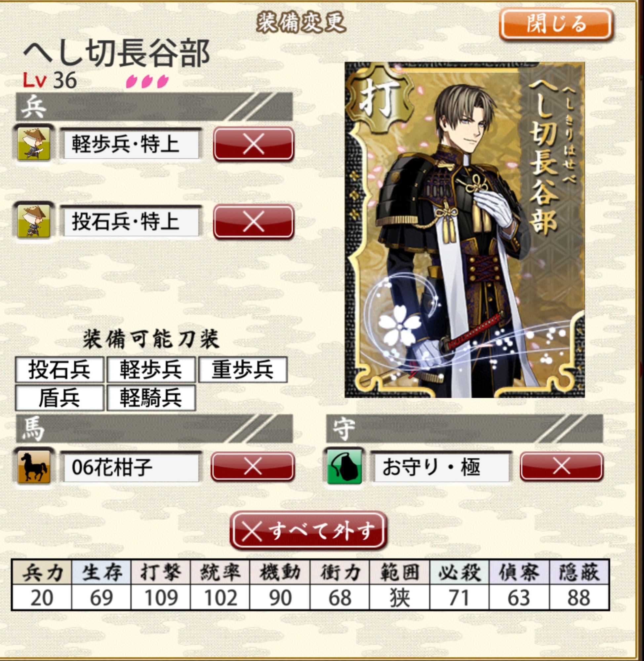Image resolution: width=644 pixels, height=661 pixels.
Task: Click the 軽騎兵 equippable type tag
Action: coord(151,398)
